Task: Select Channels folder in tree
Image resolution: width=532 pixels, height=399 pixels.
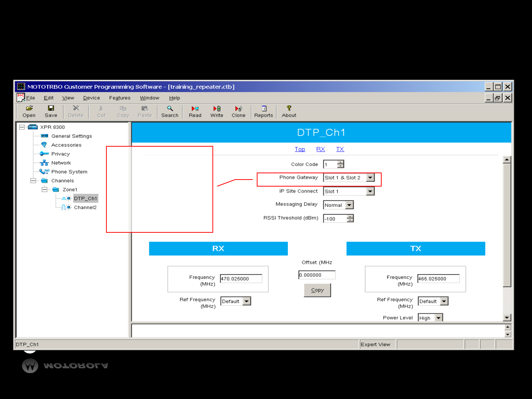Action: tap(63, 181)
